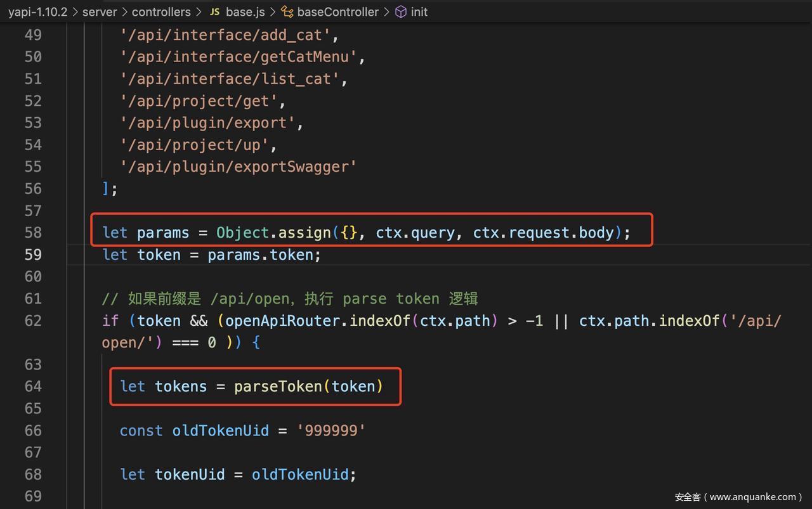Select baseController in the breadcrumb path
This screenshot has width=812, height=509.
click(337, 12)
